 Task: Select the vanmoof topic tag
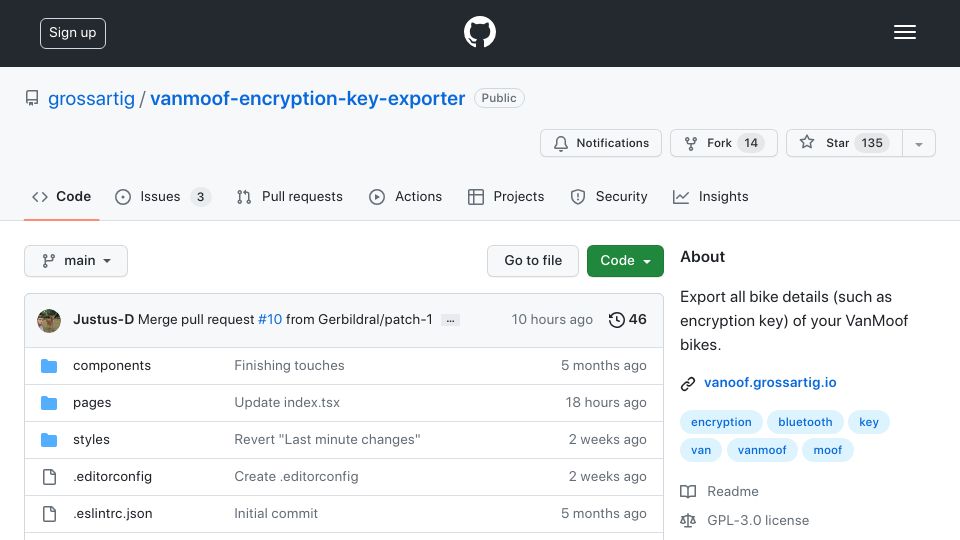point(762,450)
